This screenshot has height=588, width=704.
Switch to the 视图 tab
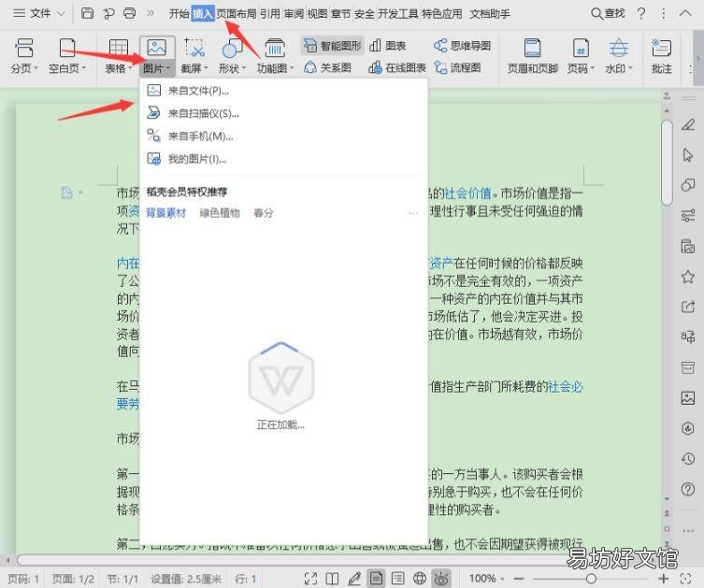pyautogui.click(x=317, y=14)
